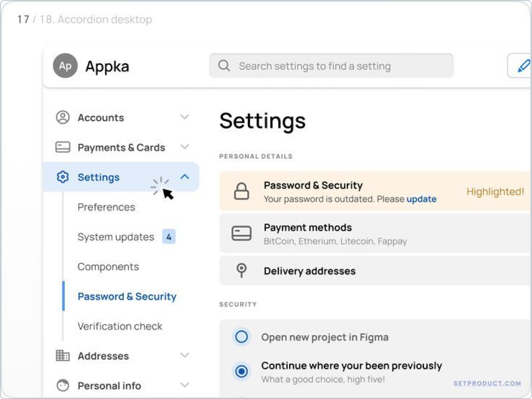Select the Open new project in Figma option

(x=241, y=337)
